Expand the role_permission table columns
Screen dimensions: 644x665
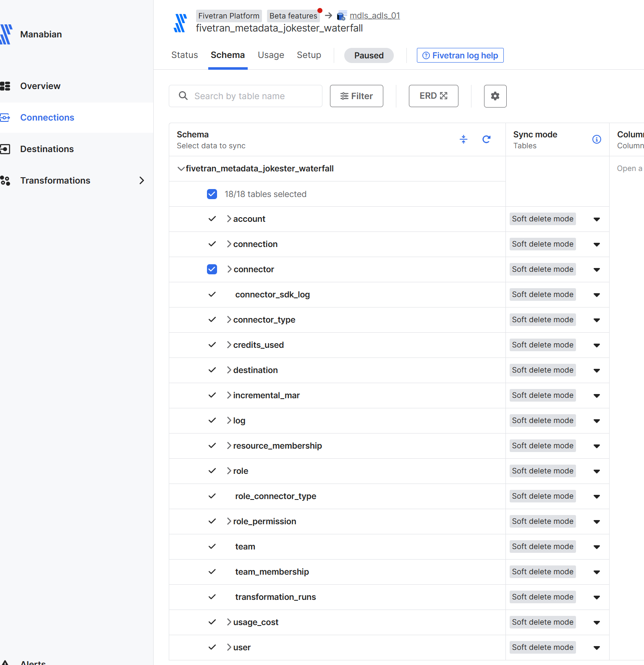229,521
